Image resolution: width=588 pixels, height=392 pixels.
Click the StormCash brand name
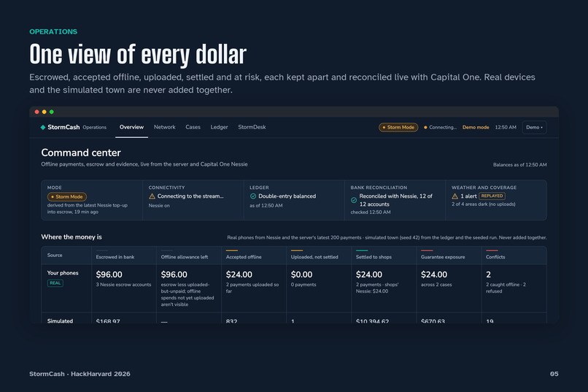pyautogui.click(x=63, y=127)
